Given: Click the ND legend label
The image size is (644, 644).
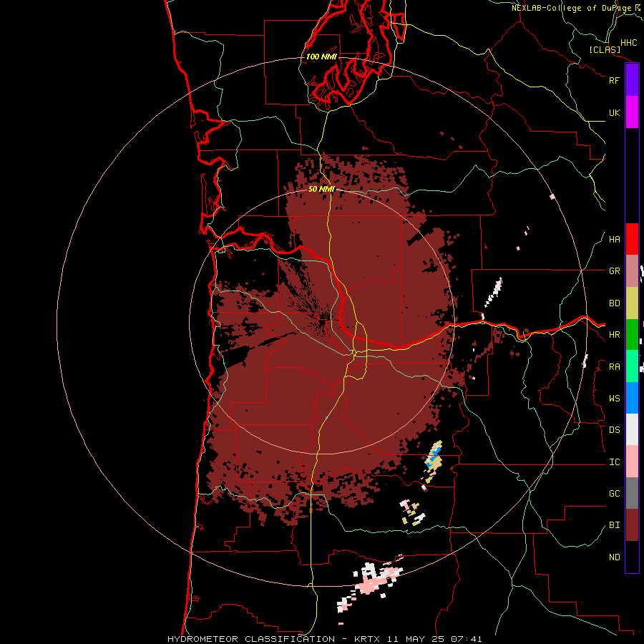Looking at the screenshot, I should coord(614,557).
